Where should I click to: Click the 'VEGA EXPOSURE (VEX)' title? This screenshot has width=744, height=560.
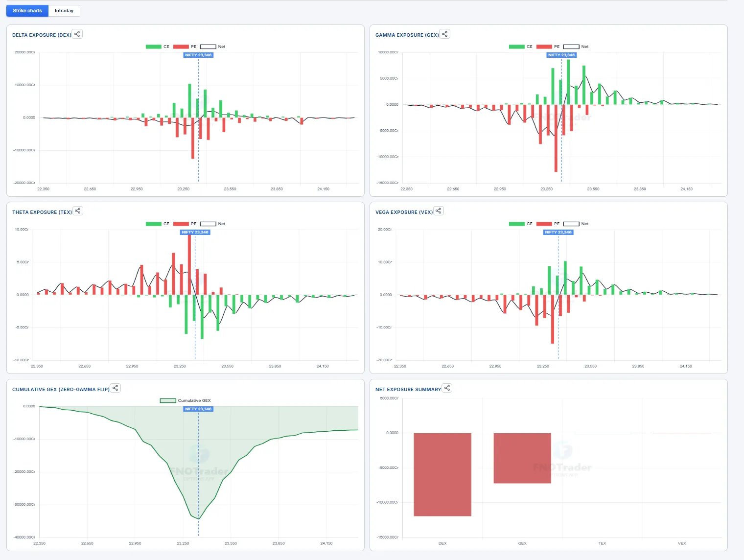(404, 212)
